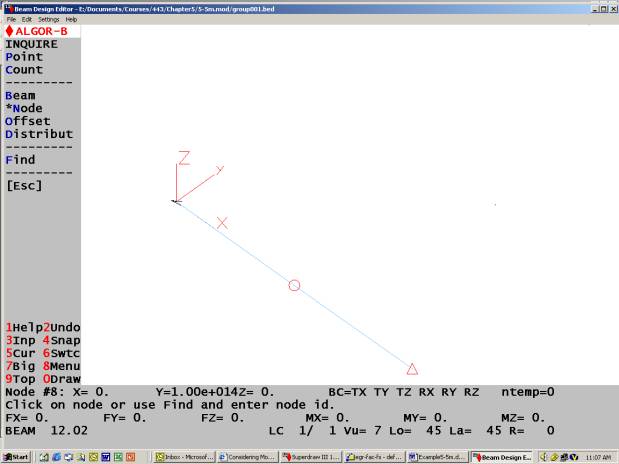Open the File menu
Image resolution: width=619 pixels, height=464 pixels.
pyautogui.click(x=11, y=19)
